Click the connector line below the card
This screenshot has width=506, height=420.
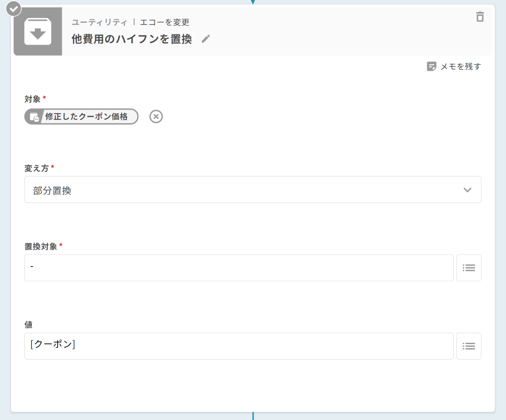(253, 416)
